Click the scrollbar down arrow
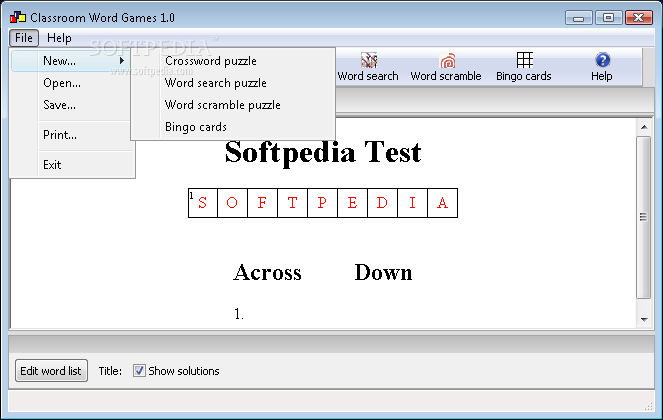Viewport: 663px width, 420px height. tap(644, 320)
